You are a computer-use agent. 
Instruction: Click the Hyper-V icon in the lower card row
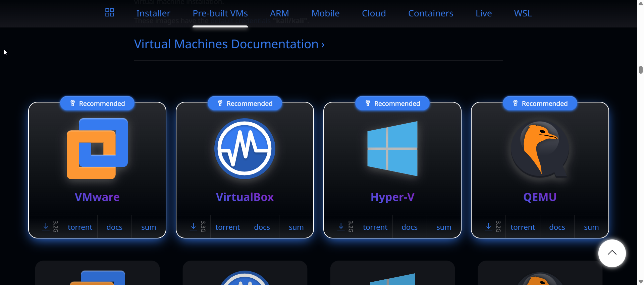pyautogui.click(x=392, y=279)
